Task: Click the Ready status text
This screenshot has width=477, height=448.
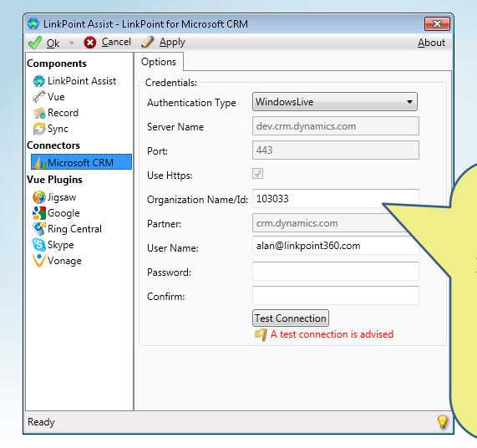Action: click(41, 422)
